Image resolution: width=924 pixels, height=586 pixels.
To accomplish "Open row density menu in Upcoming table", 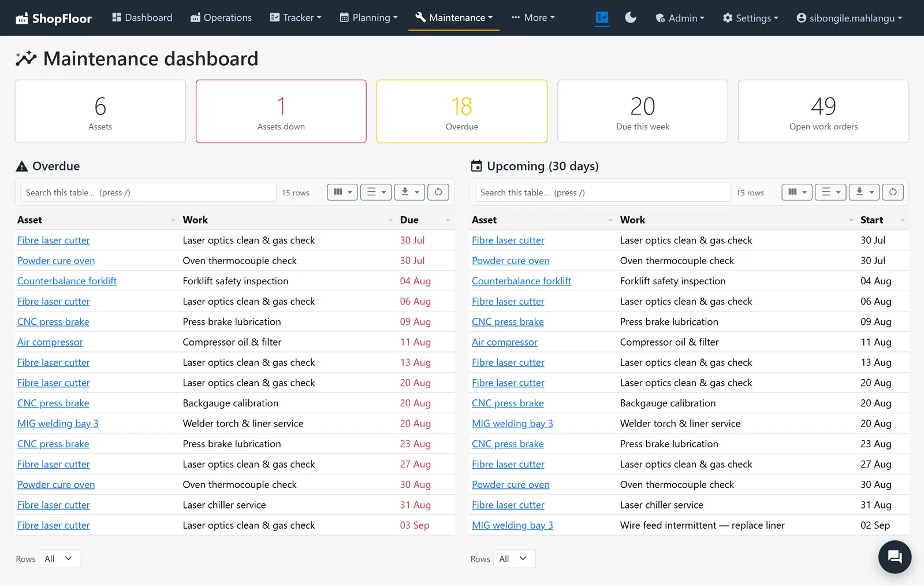I will [830, 192].
